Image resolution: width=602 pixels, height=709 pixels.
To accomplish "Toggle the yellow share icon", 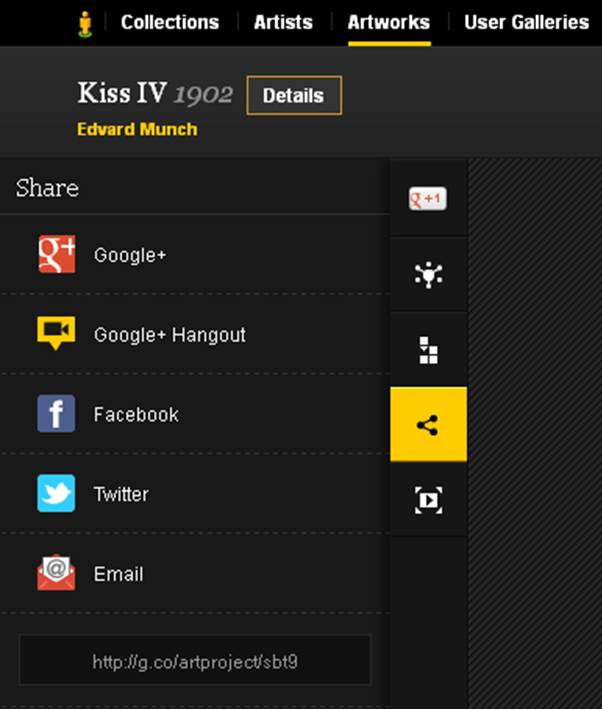I will pyautogui.click(x=429, y=425).
